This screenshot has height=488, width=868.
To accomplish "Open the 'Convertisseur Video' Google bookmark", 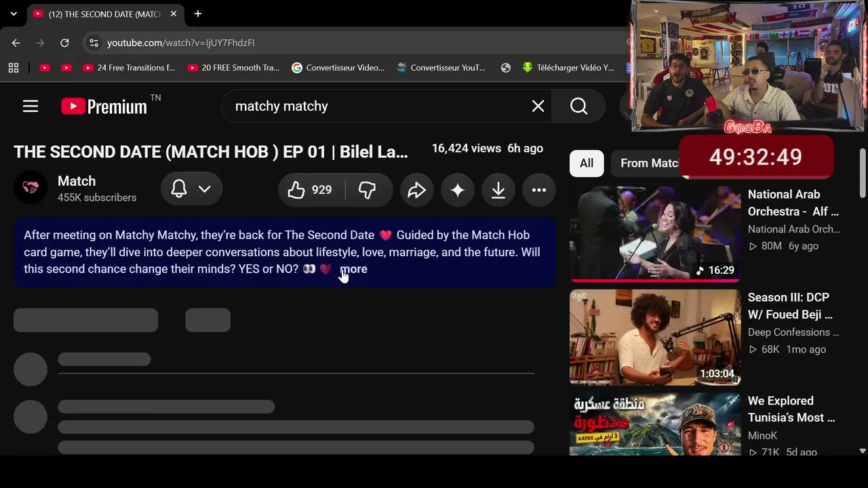I will pos(338,68).
